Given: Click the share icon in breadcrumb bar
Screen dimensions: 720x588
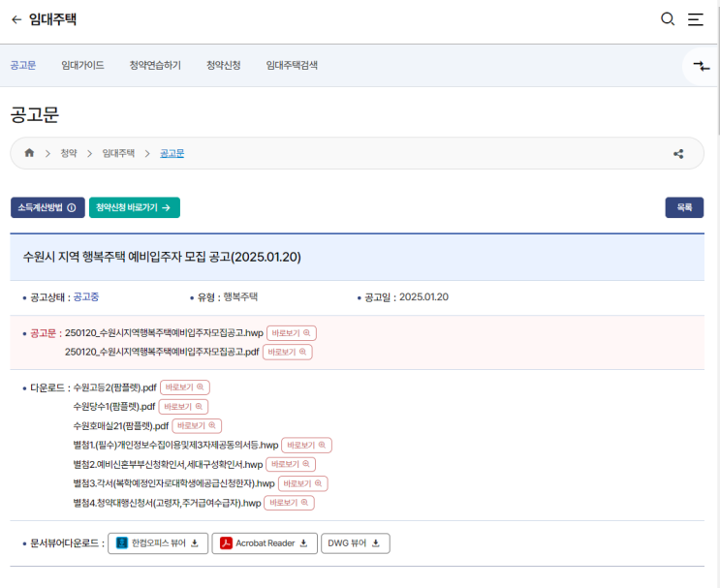Looking at the screenshot, I should coord(678,154).
